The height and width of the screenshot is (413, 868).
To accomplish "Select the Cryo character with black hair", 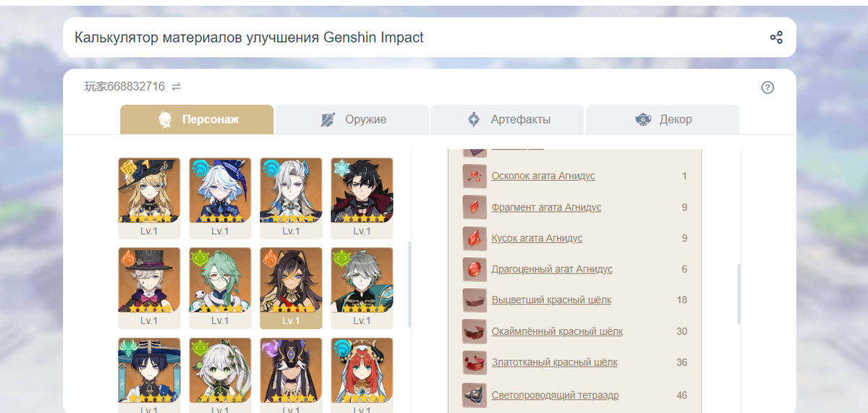I will point(362,198).
